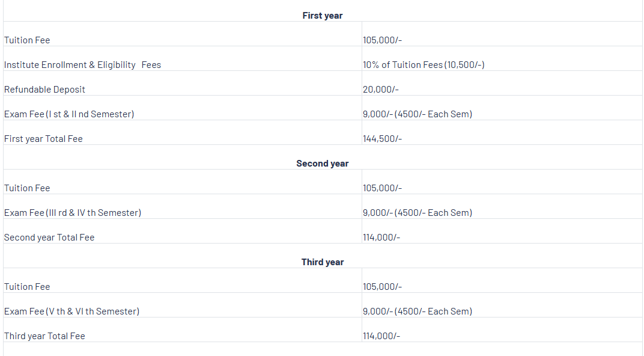Click the "Third year" section heading
The width and height of the screenshot is (644, 356).
[x=323, y=262]
